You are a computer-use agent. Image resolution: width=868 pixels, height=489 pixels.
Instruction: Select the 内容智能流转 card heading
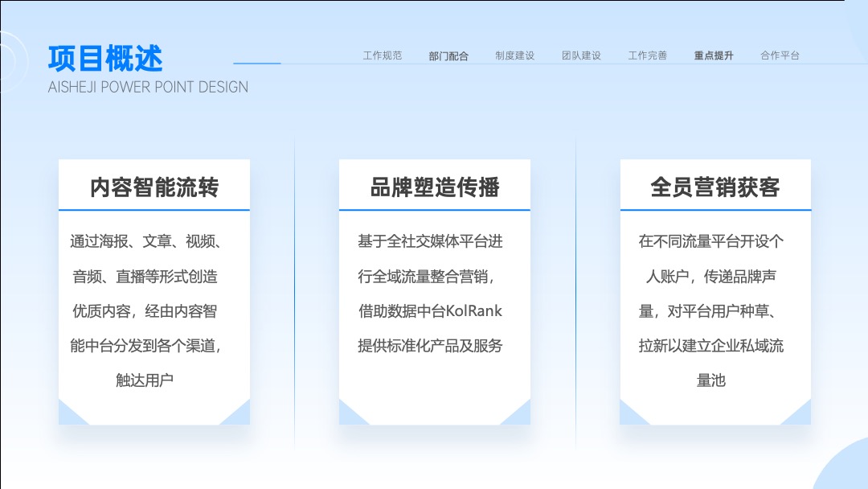(154, 187)
